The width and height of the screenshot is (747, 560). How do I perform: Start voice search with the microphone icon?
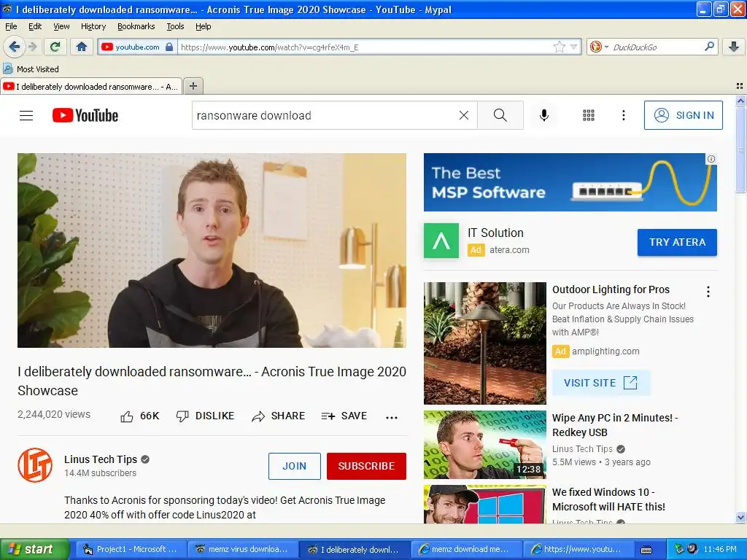click(x=543, y=115)
